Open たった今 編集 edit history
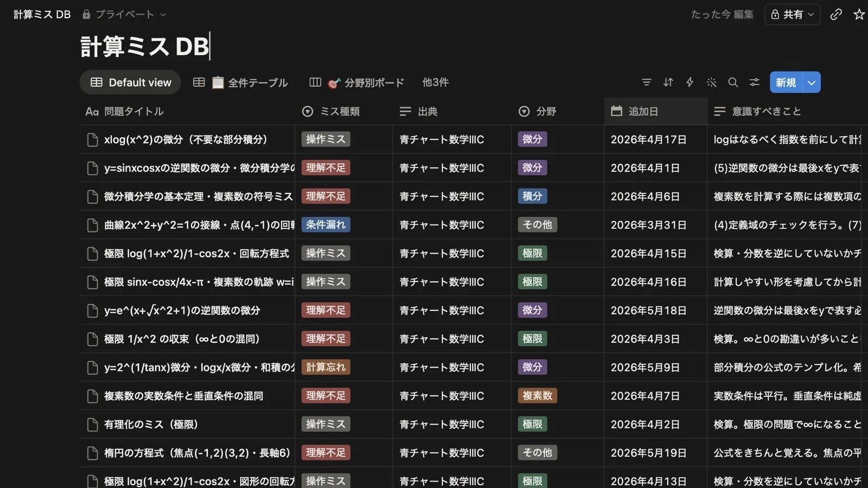Screen dimensions: 868x488 722,15
